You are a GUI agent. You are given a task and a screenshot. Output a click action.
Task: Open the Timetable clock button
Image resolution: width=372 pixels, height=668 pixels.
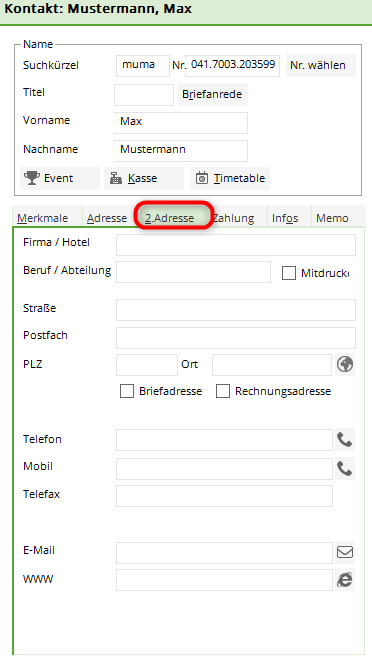(x=230, y=178)
